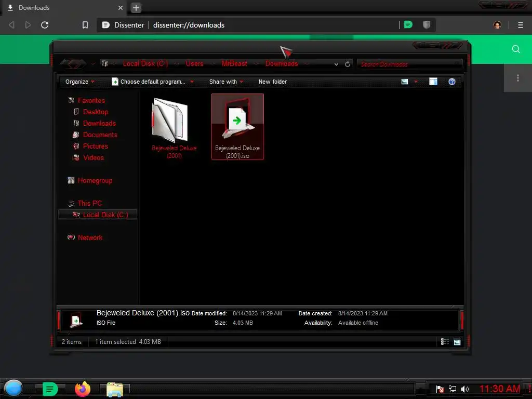The image size is (532, 399).
Task: Select Local Disk (C:) in the navigation pane
Action: [x=98, y=215]
